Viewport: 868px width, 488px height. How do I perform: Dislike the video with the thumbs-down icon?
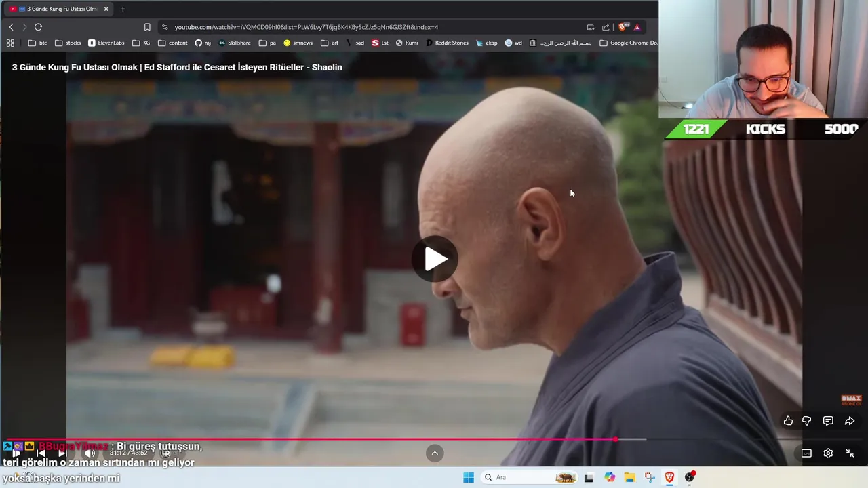coord(807,421)
